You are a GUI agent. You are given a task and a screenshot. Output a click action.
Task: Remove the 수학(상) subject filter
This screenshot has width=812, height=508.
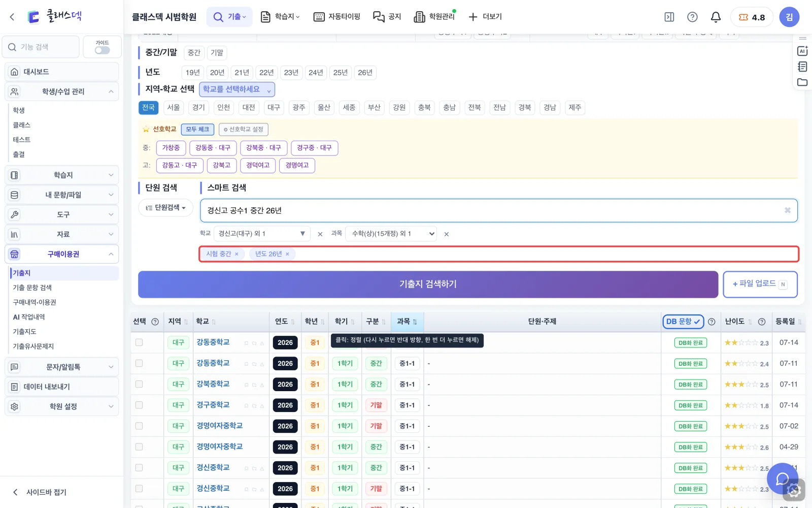tap(447, 234)
